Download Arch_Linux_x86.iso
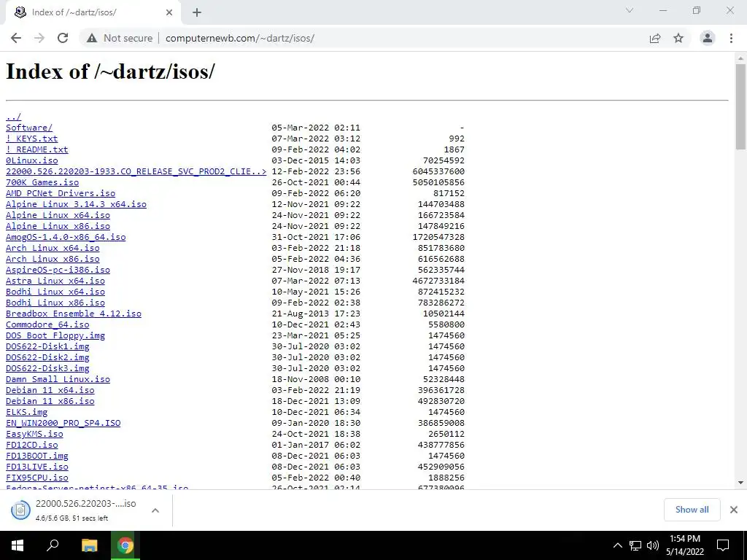Image resolution: width=747 pixels, height=560 pixels. [53, 259]
